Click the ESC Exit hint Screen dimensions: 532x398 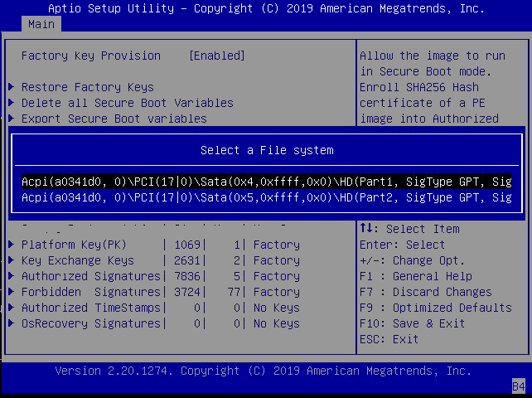click(x=389, y=339)
